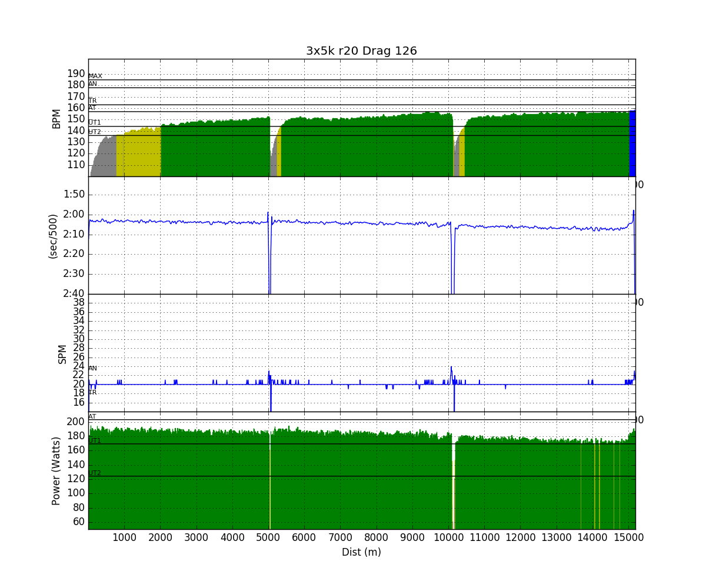Click the UT1 label in the BPM chart

point(95,122)
